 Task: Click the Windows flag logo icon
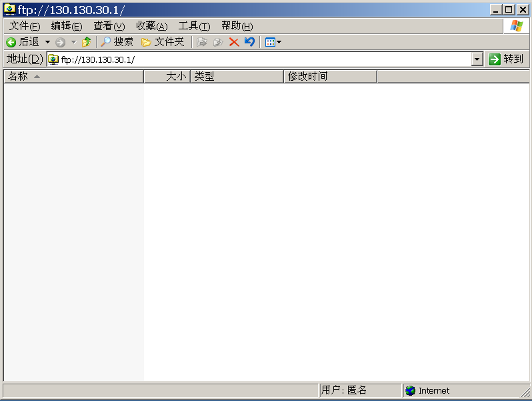click(517, 26)
